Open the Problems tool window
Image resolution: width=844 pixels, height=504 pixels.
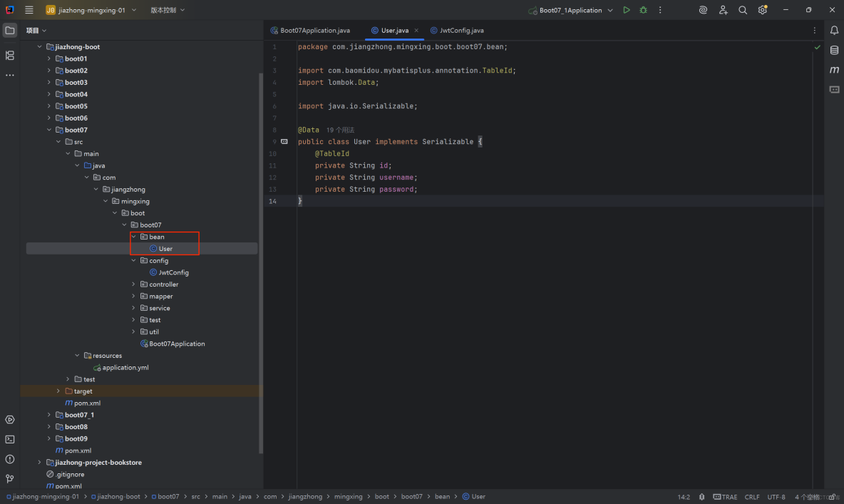pos(9,459)
